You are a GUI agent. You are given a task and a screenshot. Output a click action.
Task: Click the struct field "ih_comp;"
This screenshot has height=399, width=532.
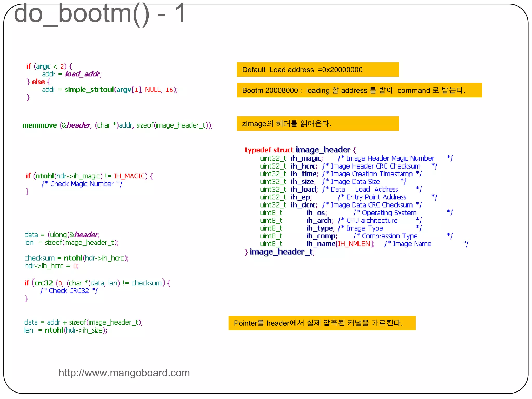click(322, 236)
